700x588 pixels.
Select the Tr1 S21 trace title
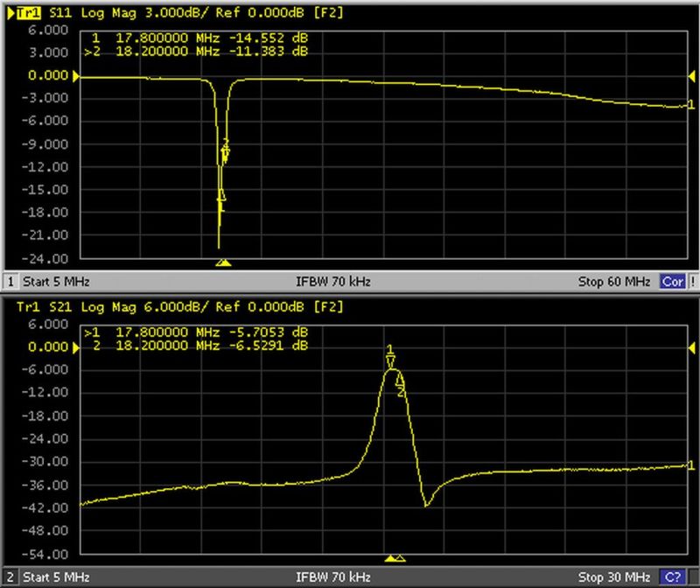click(x=38, y=307)
